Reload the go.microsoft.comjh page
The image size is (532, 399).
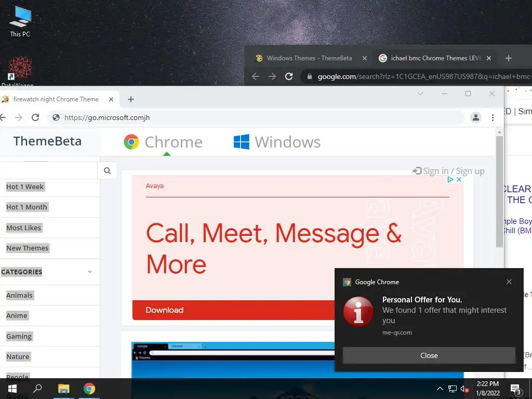[x=35, y=117]
